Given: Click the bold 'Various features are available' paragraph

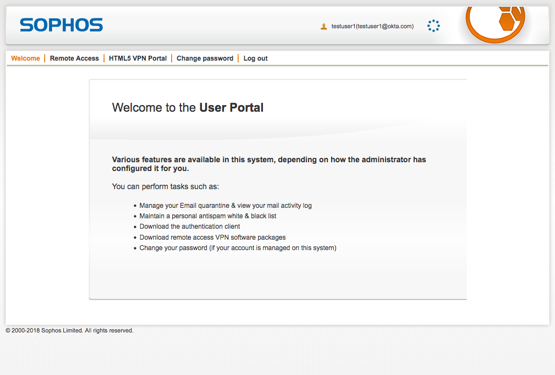Looking at the screenshot, I should (269, 164).
